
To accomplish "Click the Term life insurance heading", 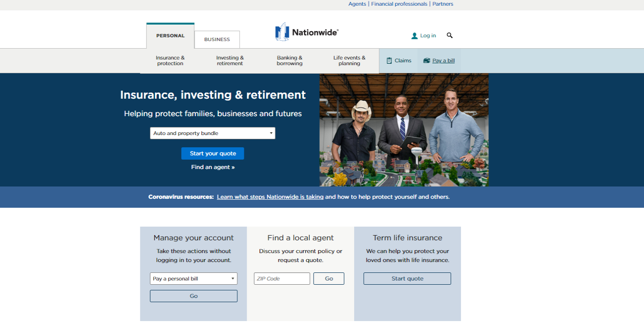I will coord(408,238).
